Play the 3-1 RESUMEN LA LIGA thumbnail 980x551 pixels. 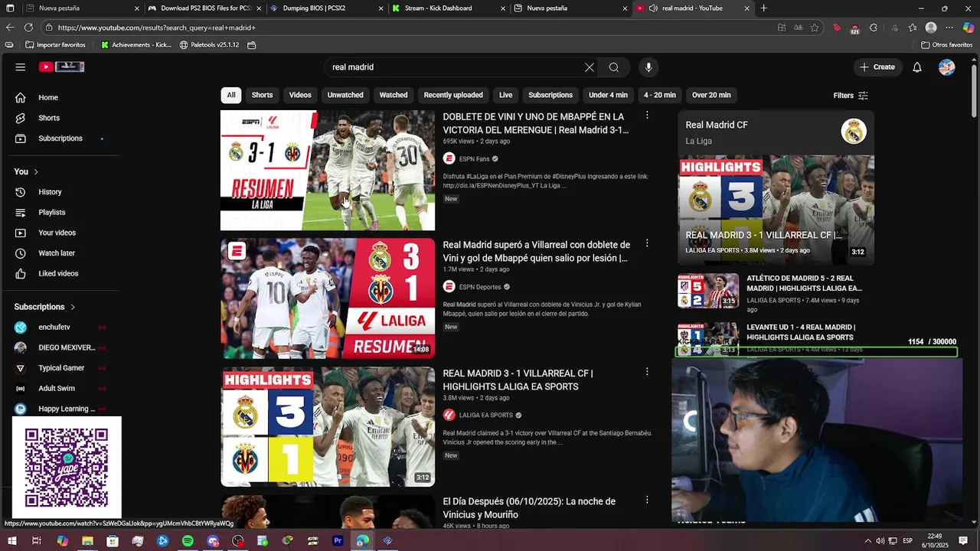(328, 170)
